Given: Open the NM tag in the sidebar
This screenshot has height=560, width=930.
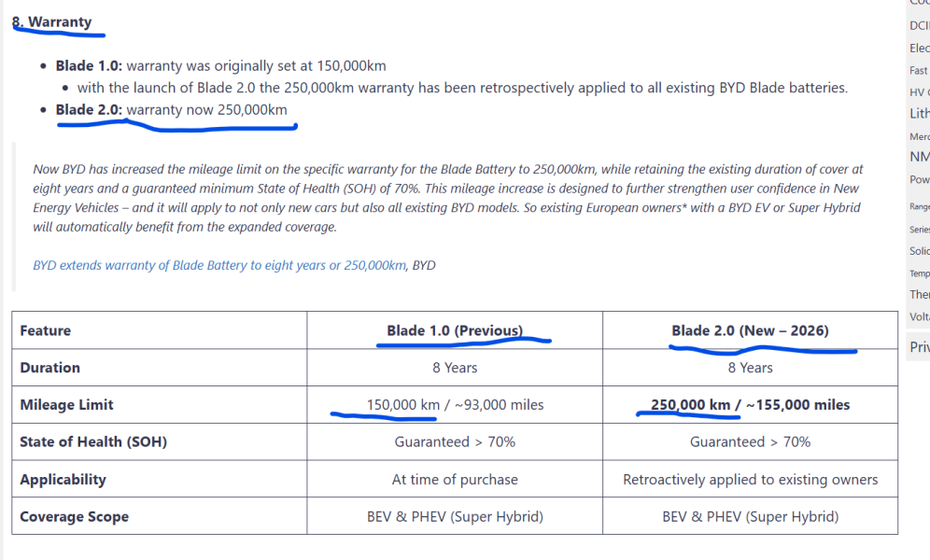Looking at the screenshot, I should point(919,157).
